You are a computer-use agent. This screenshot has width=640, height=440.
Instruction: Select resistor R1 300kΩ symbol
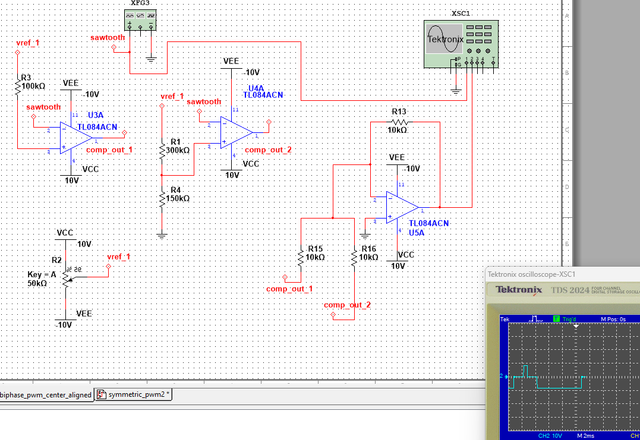pos(162,150)
